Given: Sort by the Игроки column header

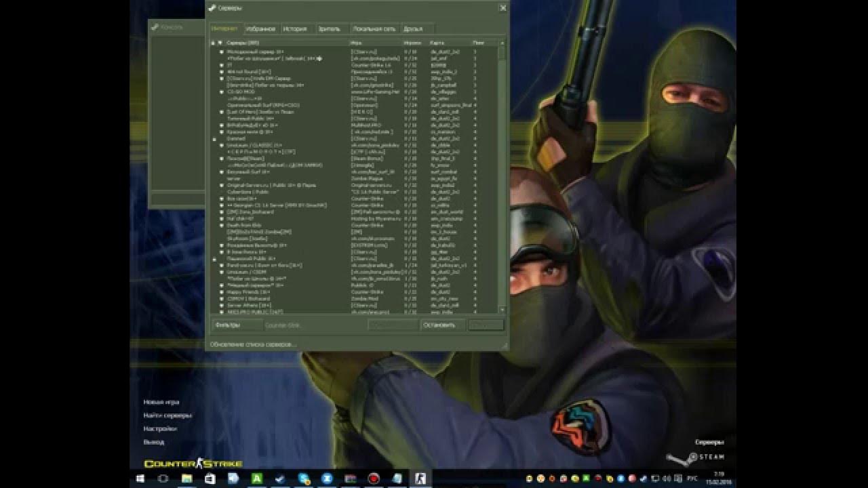Looking at the screenshot, I should (416, 43).
